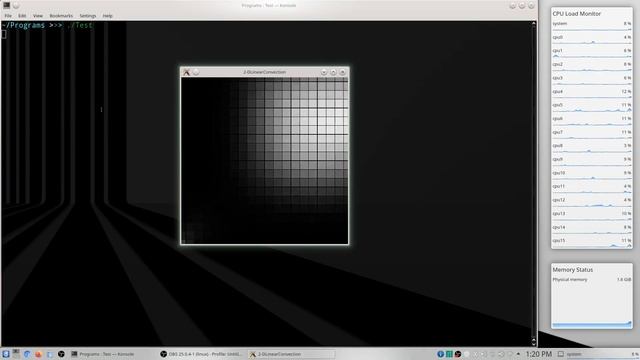Viewport: 640px width, 360px height.
Task: Click the ~/Programs prompt path in terminal
Action: coord(23,25)
